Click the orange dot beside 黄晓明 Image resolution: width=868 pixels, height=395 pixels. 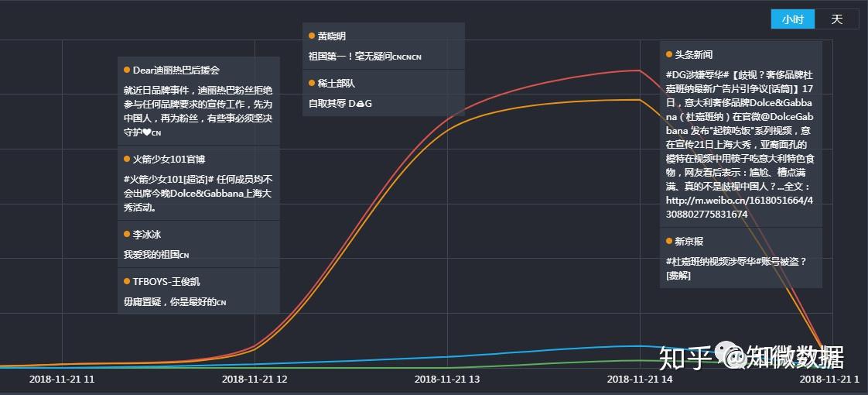312,36
